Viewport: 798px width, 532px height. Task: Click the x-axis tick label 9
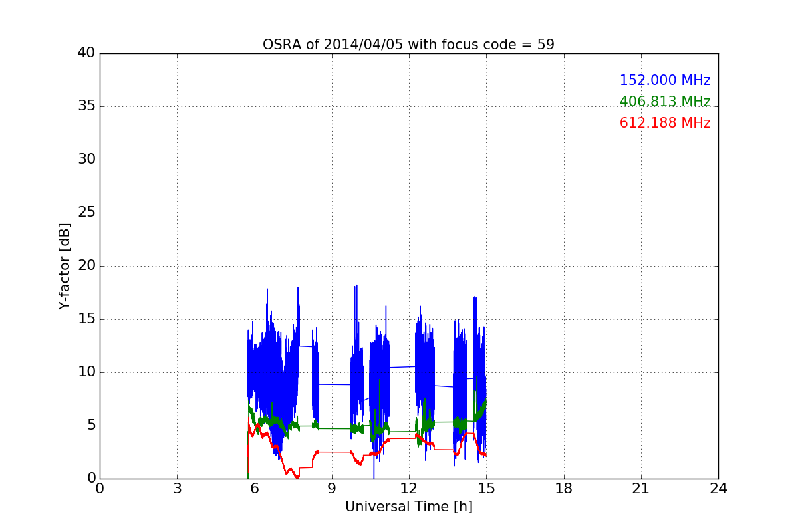[x=332, y=489]
